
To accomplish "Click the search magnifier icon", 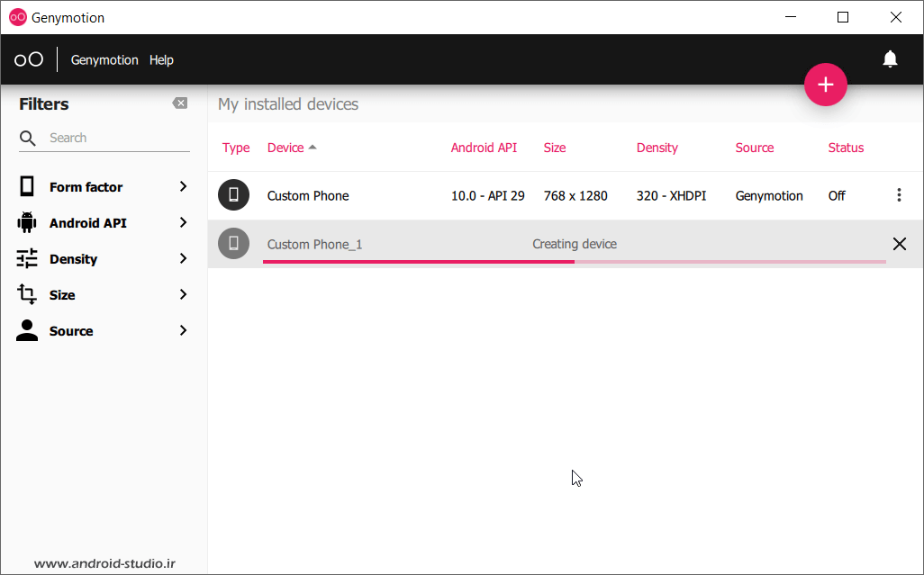I will [x=28, y=138].
